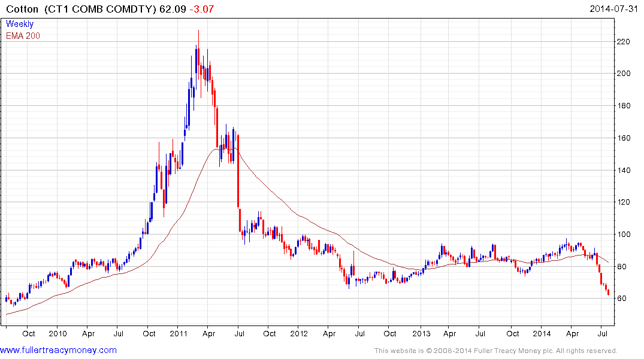The height and width of the screenshot is (359, 644).
Task: Click the 200 price axis label
Action: click(624, 74)
